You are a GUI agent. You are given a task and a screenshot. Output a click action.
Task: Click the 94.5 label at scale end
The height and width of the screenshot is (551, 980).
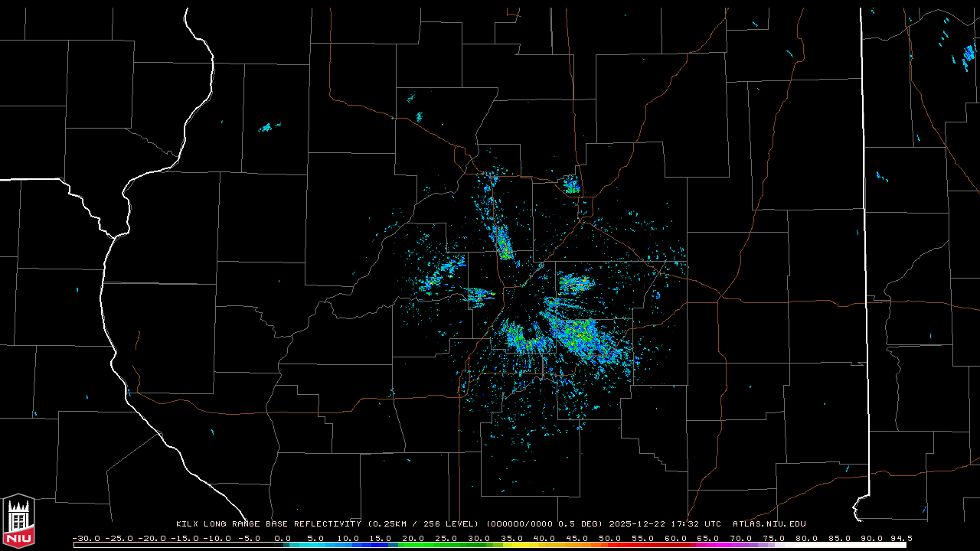click(x=900, y=538)
